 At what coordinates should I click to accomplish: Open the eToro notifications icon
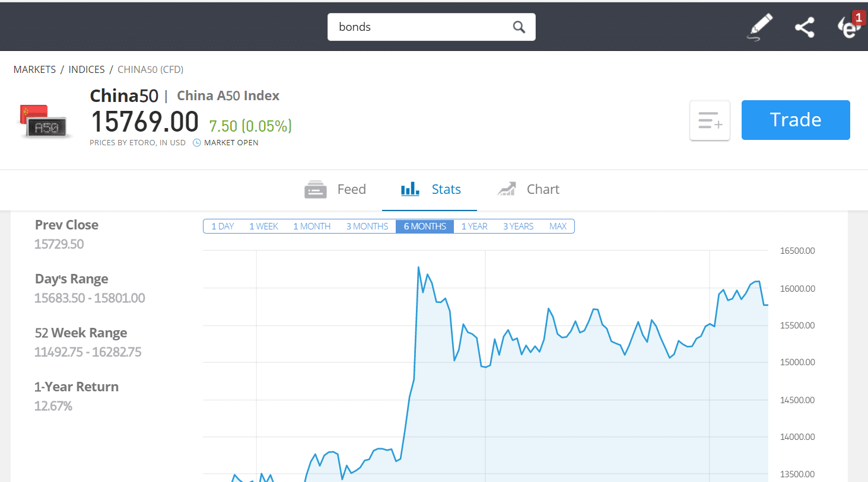coord(850,25)
